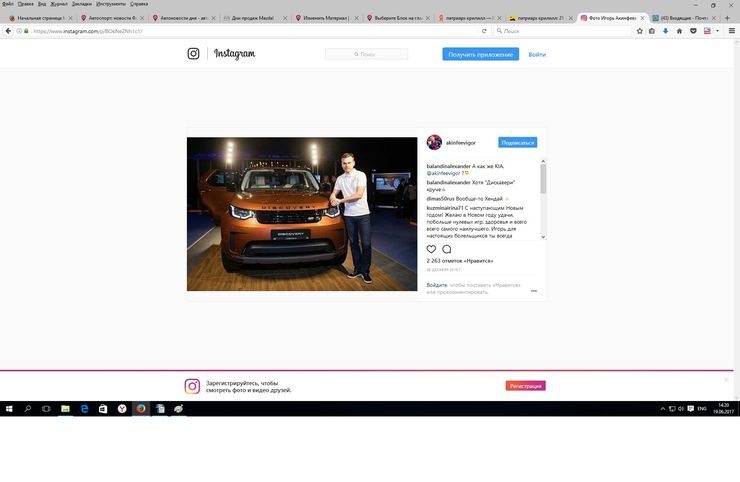Click the 'Подписаться' follow button
Image resolution: width=740 pixels, height=482 pixels.
point(517,143)
